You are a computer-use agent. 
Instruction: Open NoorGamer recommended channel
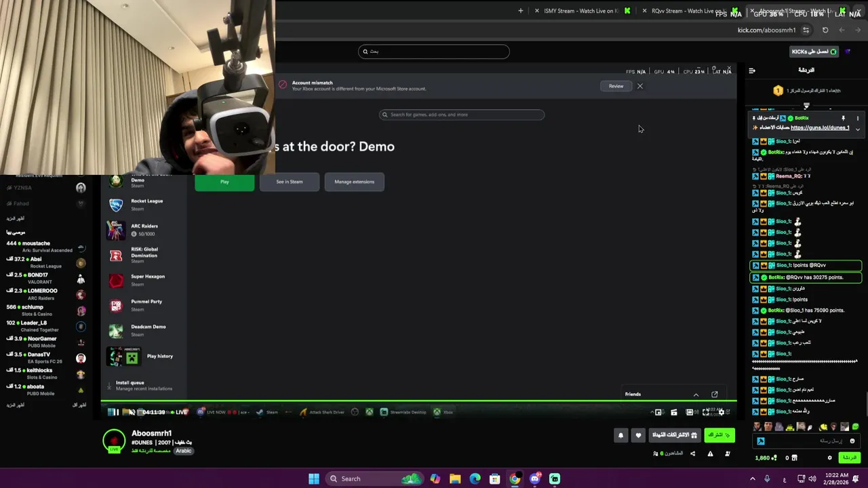(46, 342)
